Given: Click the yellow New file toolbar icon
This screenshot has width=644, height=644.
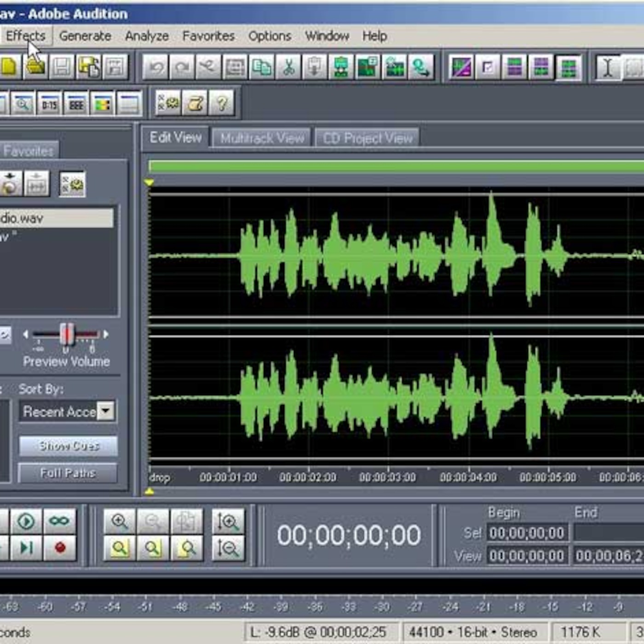Looking at the screenshot, I should coord(9,67).
